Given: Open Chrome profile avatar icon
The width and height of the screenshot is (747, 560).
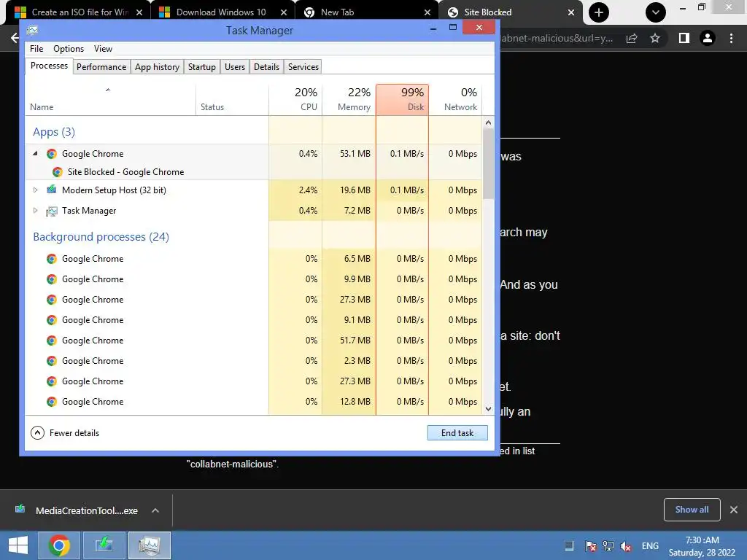Looking at the screenshot, I should pos(708,38).
